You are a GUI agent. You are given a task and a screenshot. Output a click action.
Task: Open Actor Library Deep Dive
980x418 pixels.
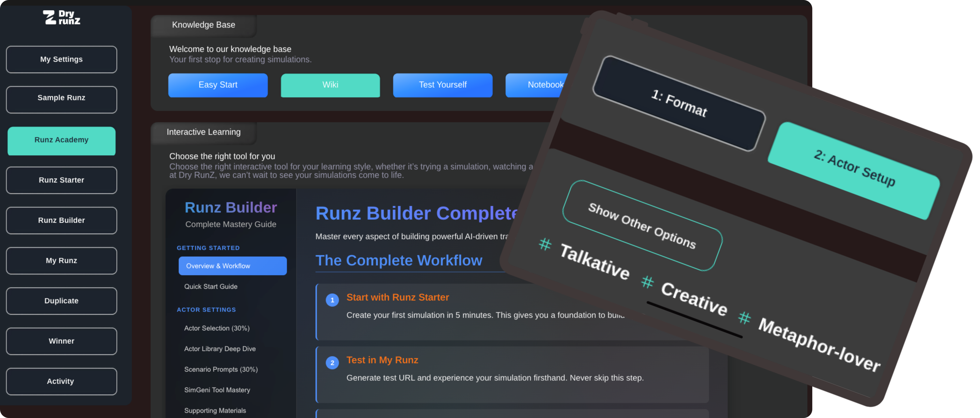click(220, 349)
